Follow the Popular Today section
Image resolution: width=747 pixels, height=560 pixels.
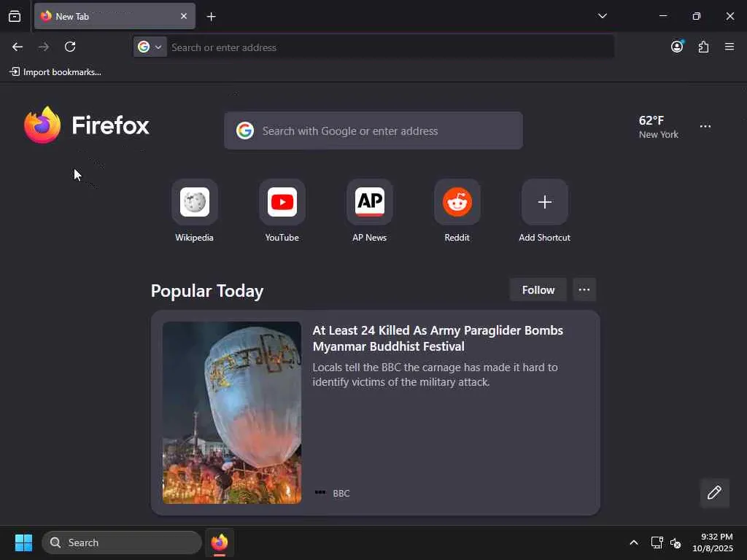[538, 290]
